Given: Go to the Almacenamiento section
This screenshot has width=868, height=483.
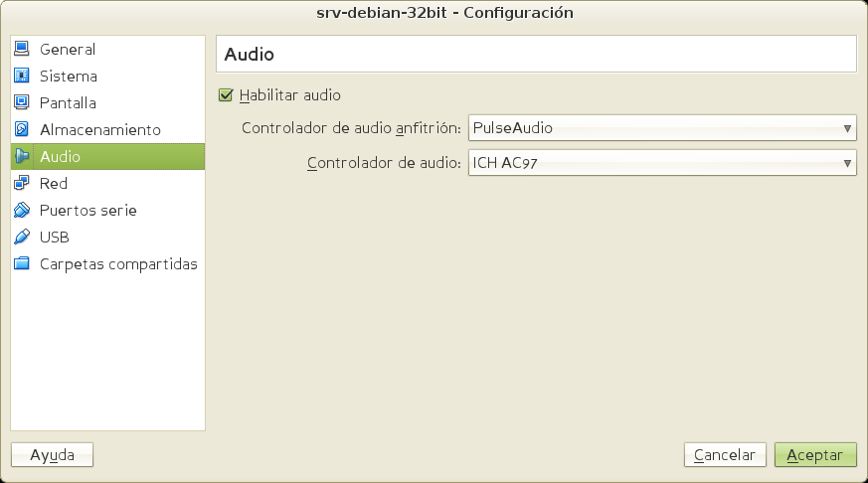Looking at the screenshot, I should (99, 129).
